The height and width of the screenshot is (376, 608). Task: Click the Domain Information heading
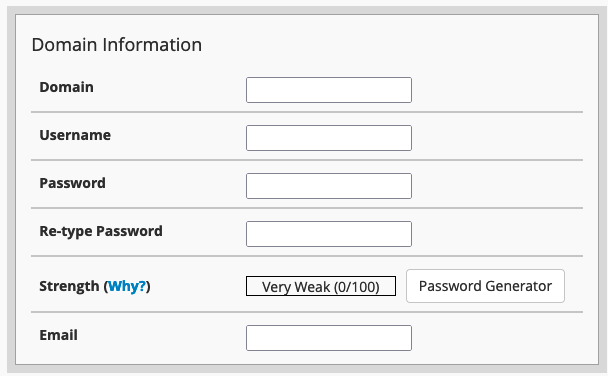pos(117,45)
